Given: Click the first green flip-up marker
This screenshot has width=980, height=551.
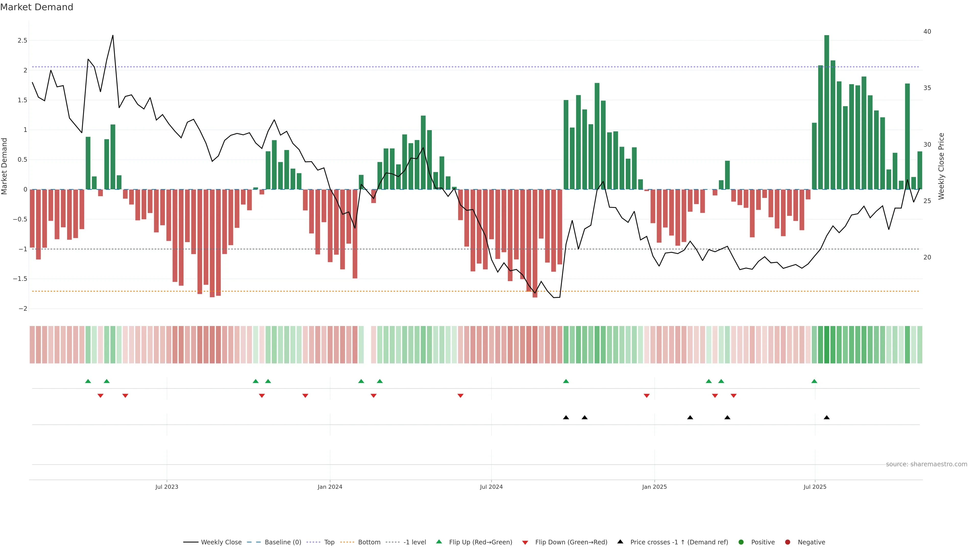Looking at the screenshot, I should 88,381.
